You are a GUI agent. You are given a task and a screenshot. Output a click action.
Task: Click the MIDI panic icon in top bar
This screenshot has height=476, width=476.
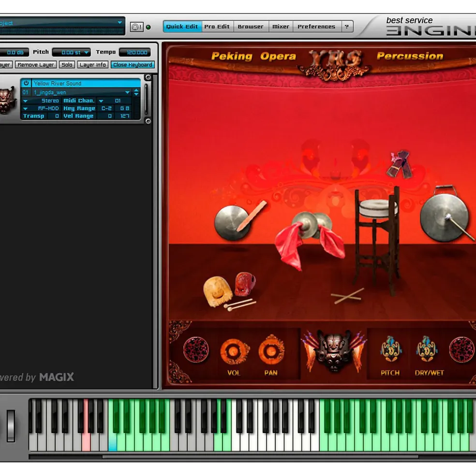tap(136, 27)
